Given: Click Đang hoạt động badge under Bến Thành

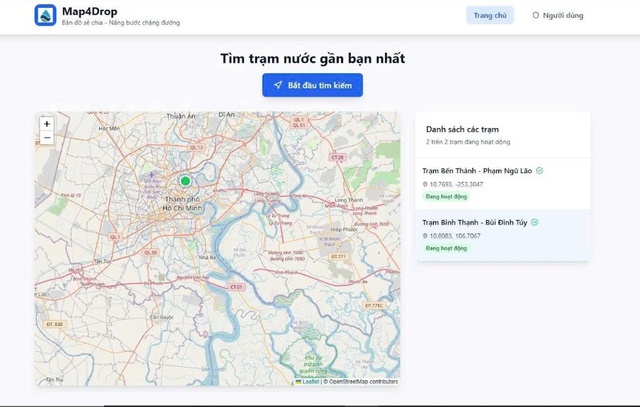Looking at the screenshot, I should coord(446,197).
